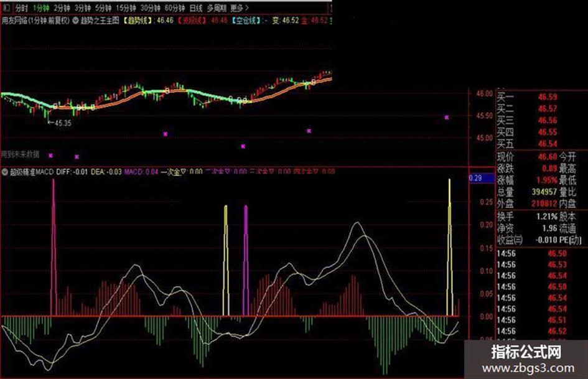
Task: Click the 卖: 46.52 legend value
Action: point(286,21)
